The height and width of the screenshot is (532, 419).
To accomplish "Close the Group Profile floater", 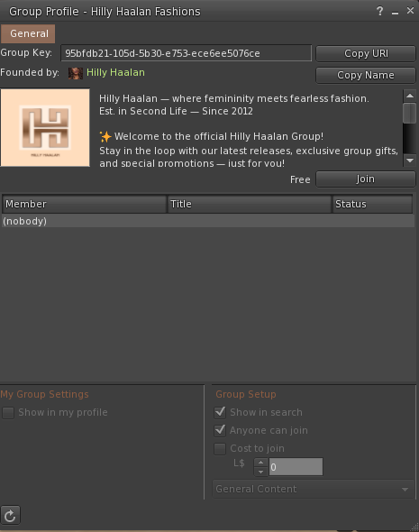I will (x=410, y=11).
